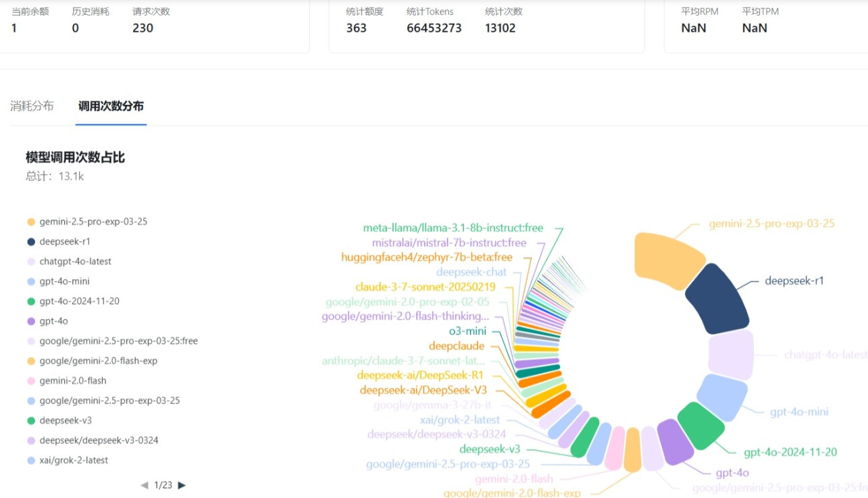Click the o3-mini chart label
The width and height of the screenshot is (868, 498).
click(x=467, y=331)
